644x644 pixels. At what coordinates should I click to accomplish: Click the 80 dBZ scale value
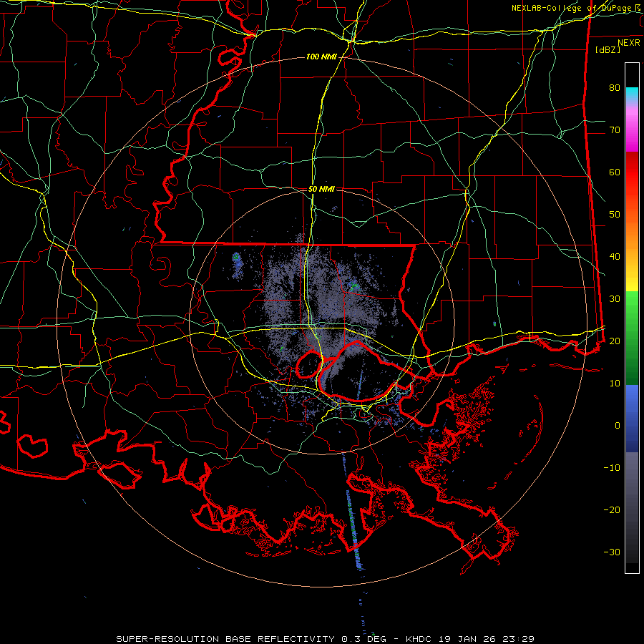click(x=615, y=88)
